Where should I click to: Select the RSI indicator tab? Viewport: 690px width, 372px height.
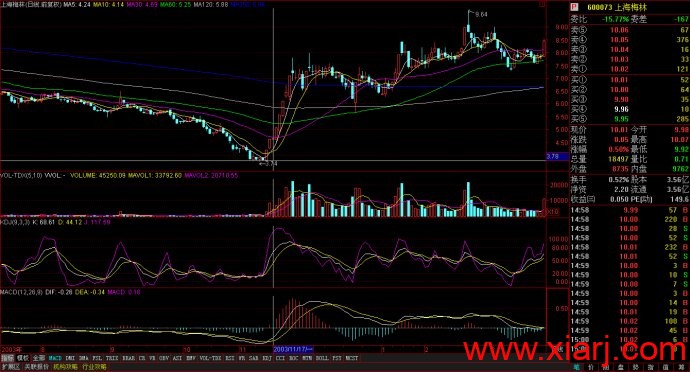tap(230, 358)
